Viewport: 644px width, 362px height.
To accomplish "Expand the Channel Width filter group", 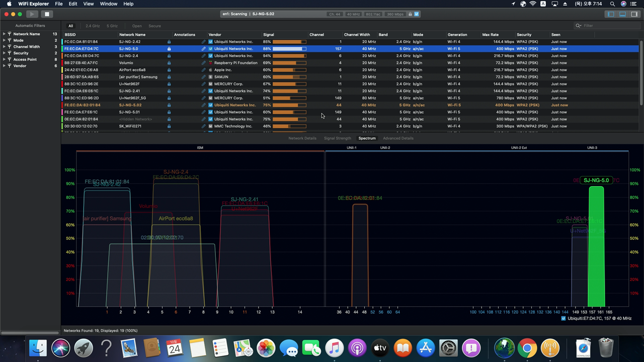I will click(4, 47).
